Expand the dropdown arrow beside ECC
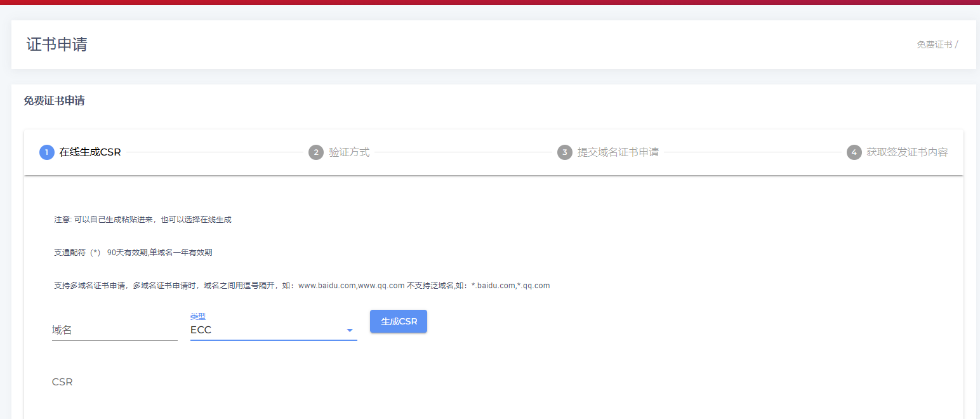The image size is (980, 419). click(x=349, y=330)
